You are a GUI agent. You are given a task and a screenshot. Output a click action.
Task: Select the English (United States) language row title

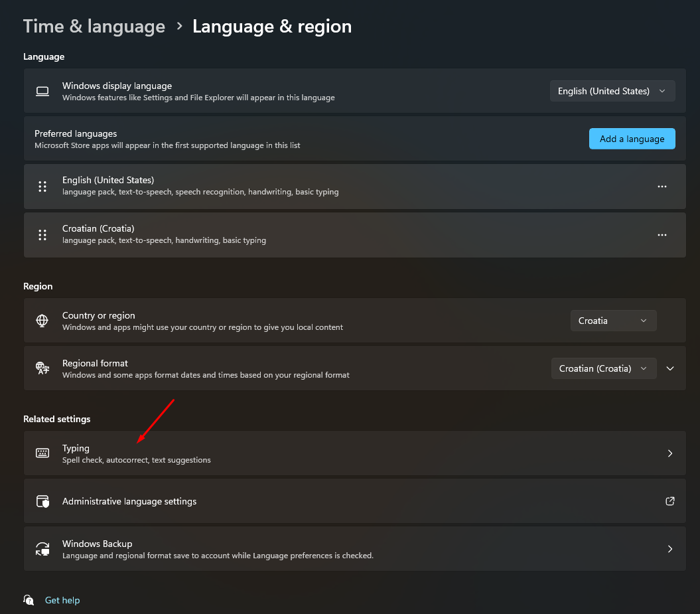point(108,180)
